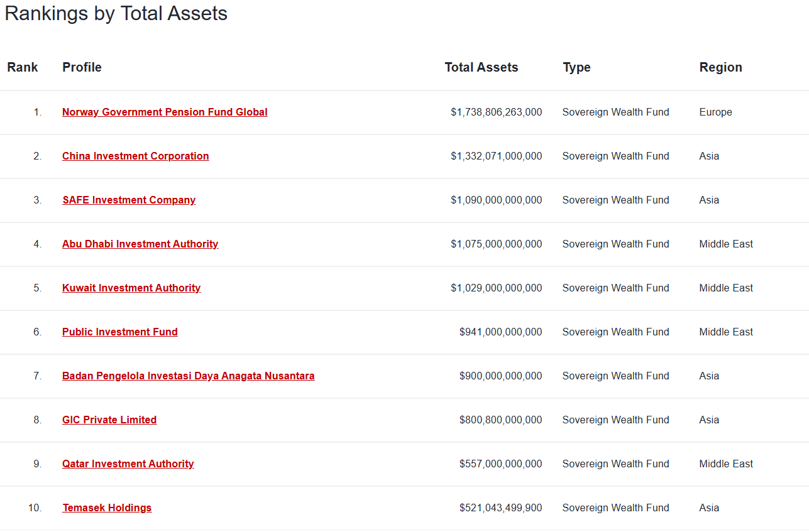Open Norway Government Pension Fund Global profile
Viewport: 809px width, 532px height.
click(x=165, y=112)
